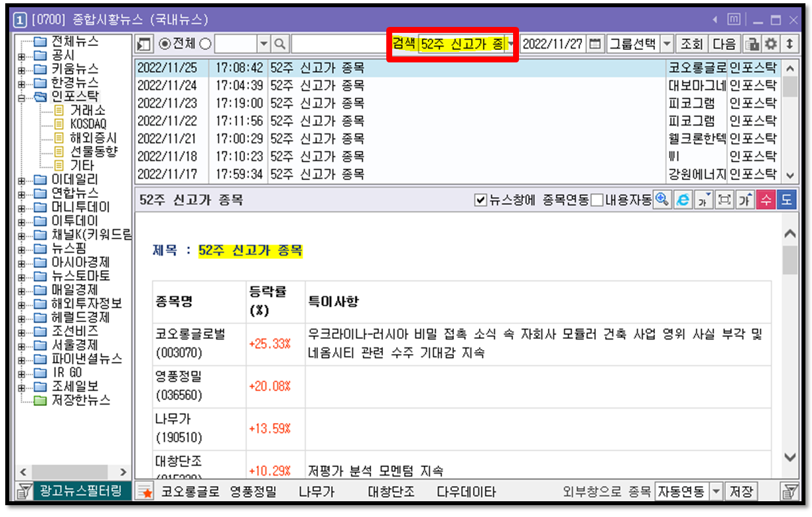Click the red 수 buy icon
Viewport: 812px width, 517px height.
[765, 200]
